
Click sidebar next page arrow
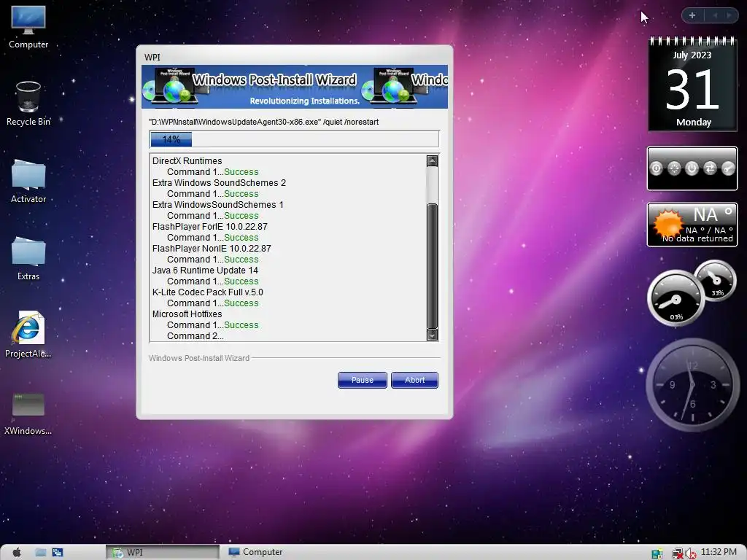coord(729,15)
